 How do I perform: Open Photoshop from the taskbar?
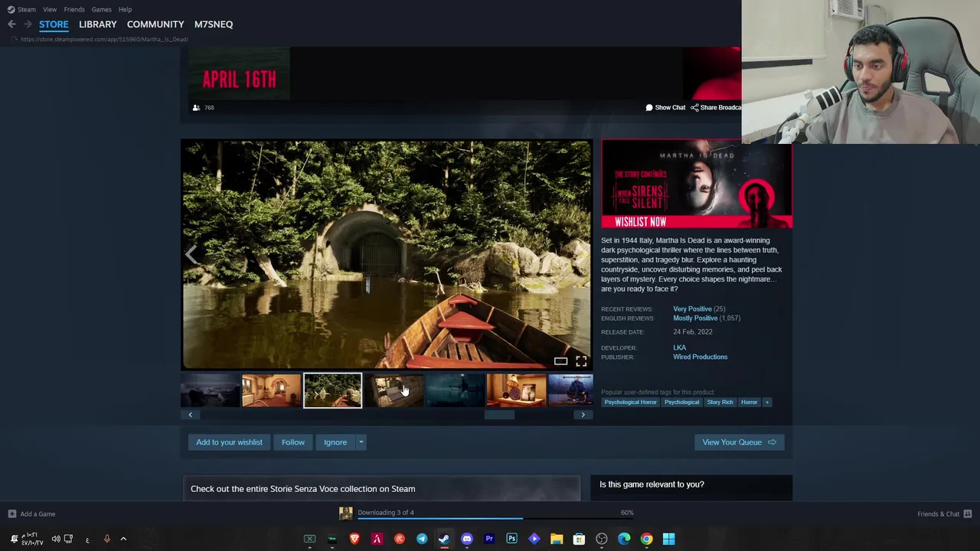pos(511,540)
